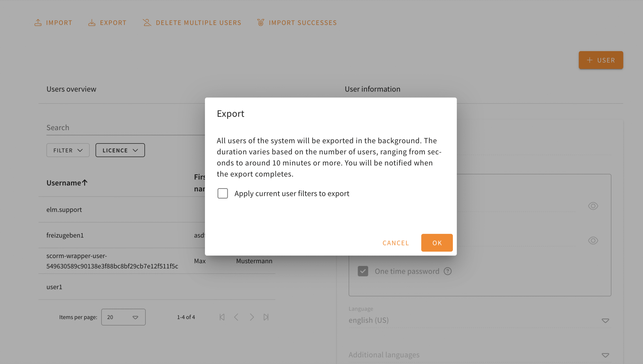Viewport: 643px width, 364px height.
Task: Expand the Licence dropdown
Action: click(x=120, y=150)
